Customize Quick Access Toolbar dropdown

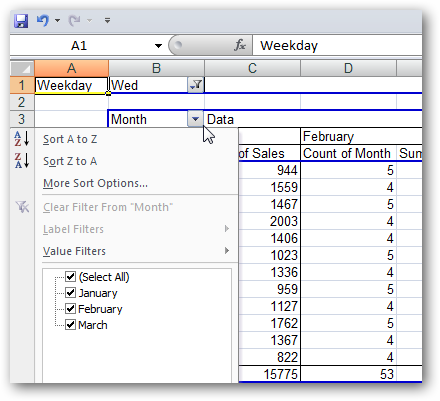[107, 21]
